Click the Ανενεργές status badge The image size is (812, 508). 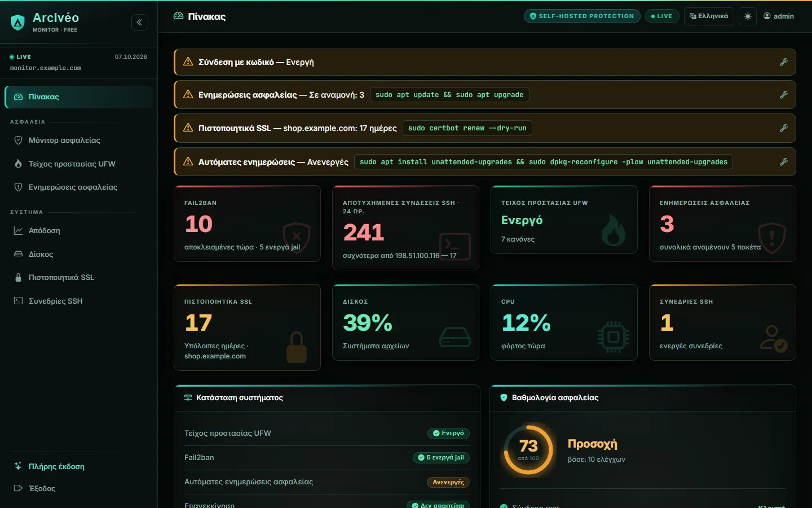tap(448, 482)
